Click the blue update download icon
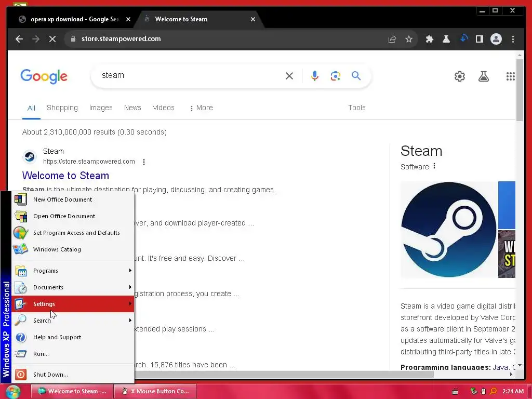 coord(463,38)
